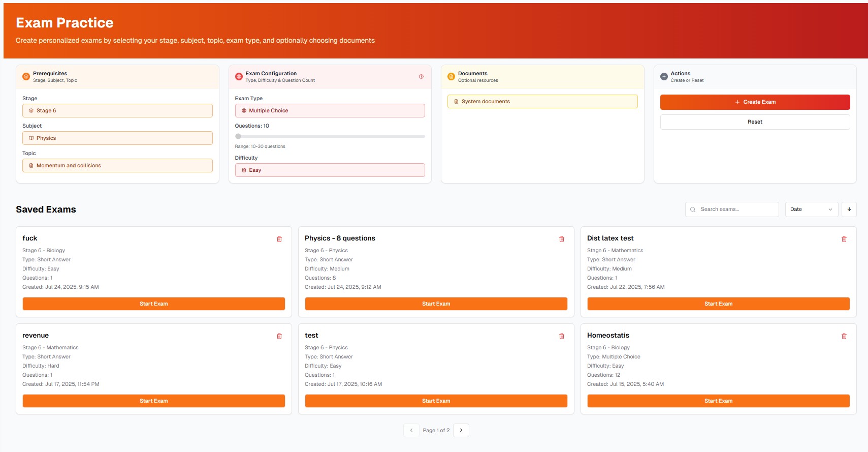The height and width of the screenshot is (452, 868).
Task: Click the 'Saved Exams' heading
Action: click(x=46, y=209)
